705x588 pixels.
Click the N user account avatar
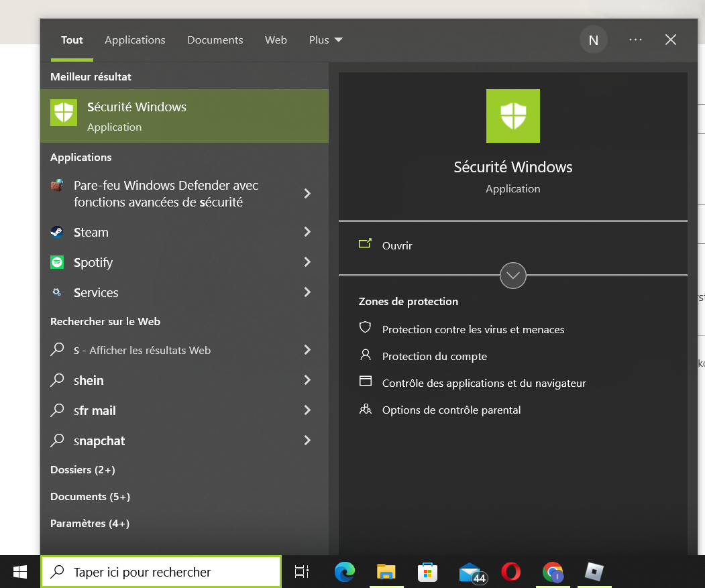[594, 40]
